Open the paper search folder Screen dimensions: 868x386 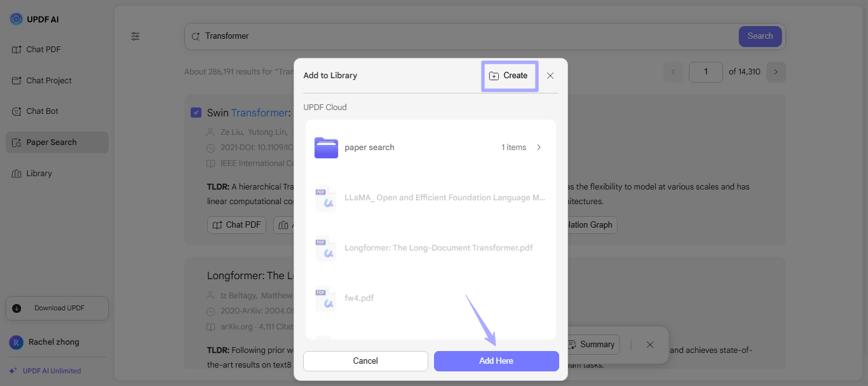point(431,148)
